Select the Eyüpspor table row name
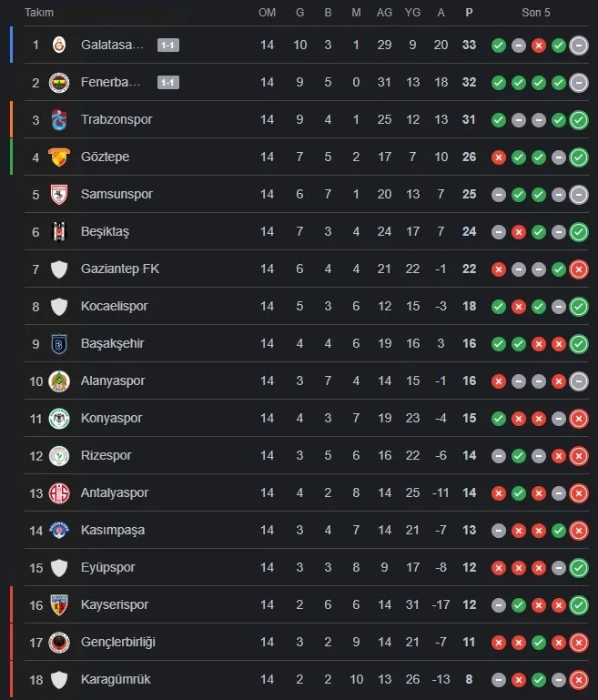598x700 pixels. click(107, 567)
